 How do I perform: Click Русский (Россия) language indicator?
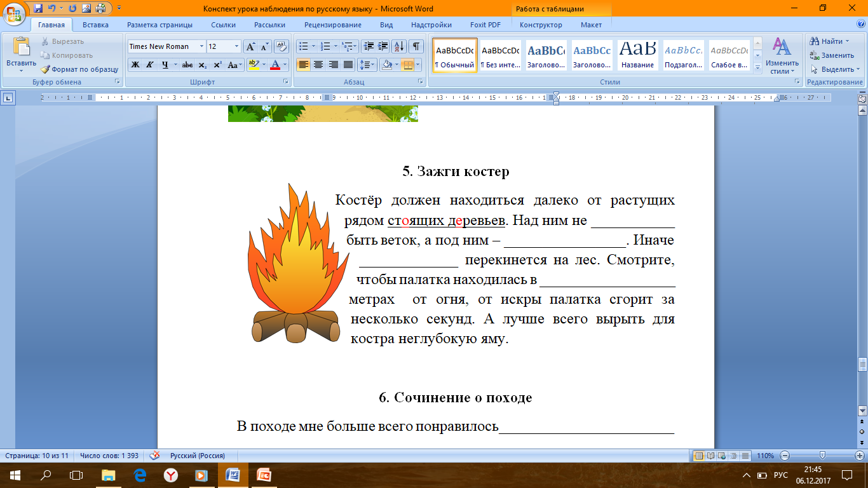coord(197,456)
